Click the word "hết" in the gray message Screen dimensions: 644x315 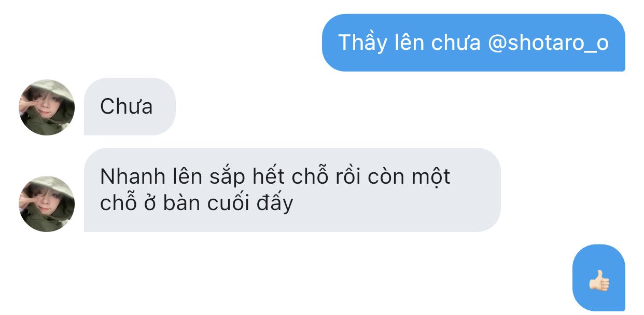(268, 177)
